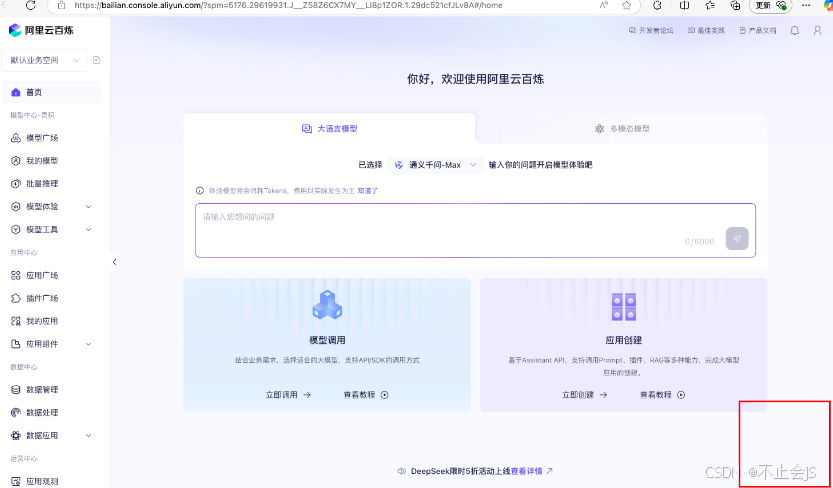Click the 阿里云百炼 logo
This screenshot has width=833, height=488.
tap(41, 31)
